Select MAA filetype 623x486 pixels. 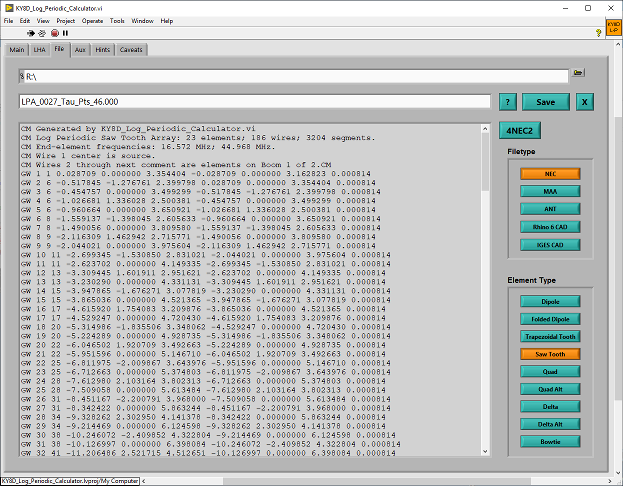550,192
